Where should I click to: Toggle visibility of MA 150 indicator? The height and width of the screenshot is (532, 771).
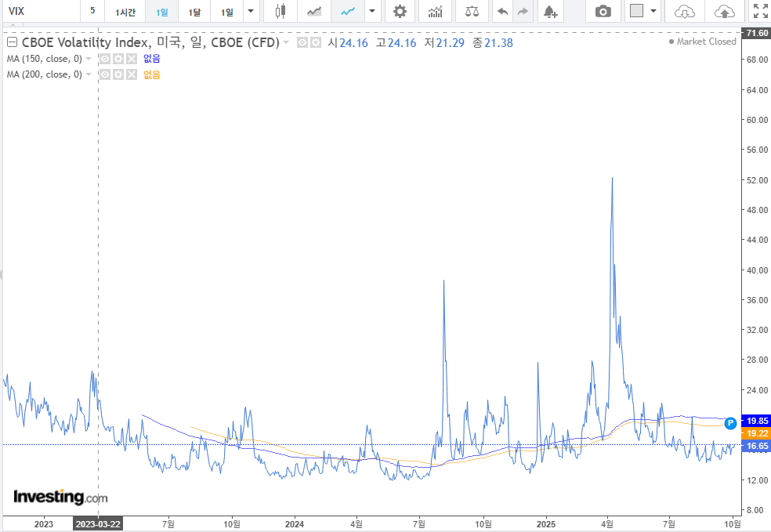tap(105, 59)
